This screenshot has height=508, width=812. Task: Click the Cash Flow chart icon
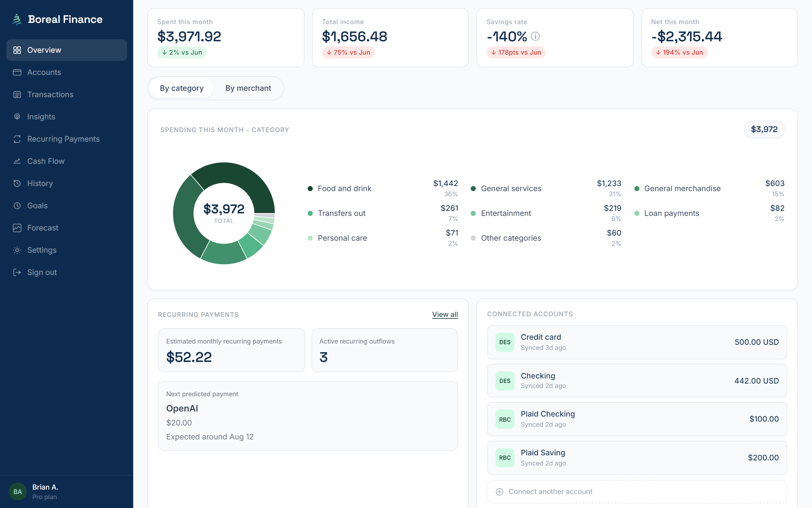click(x=17, y=161)
